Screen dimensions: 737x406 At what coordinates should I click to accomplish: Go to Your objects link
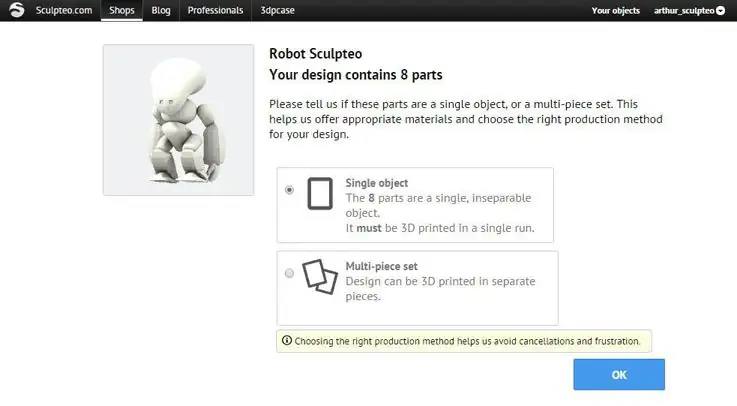pyautogui.click(x=615, y=10)
